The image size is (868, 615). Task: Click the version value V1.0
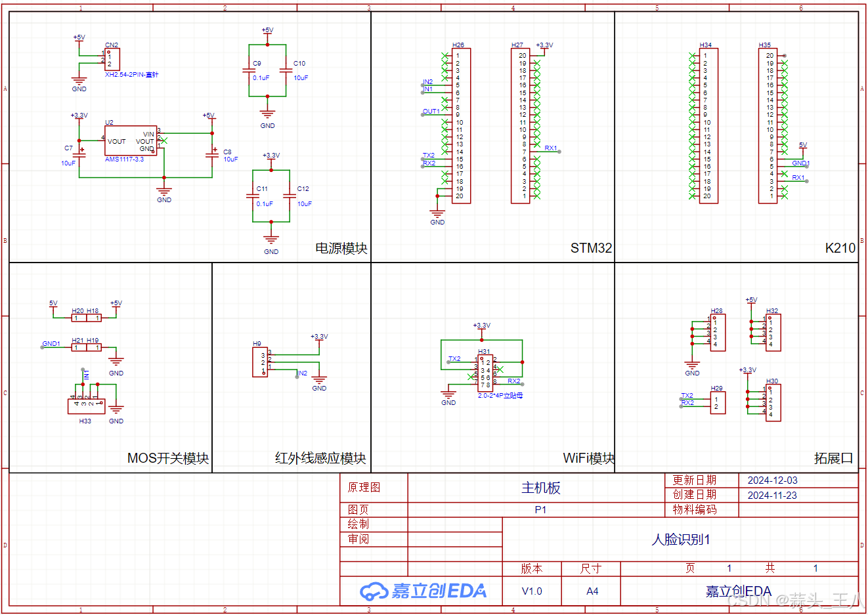532,591
